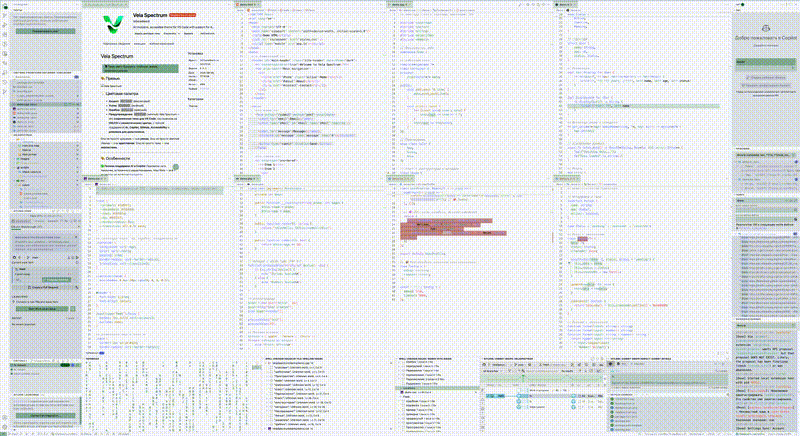Image resolution: width=800 pixels, height=436 pixels.
Task: Click the "Категории" heading in extension sidebar
Action: point(196,99)
